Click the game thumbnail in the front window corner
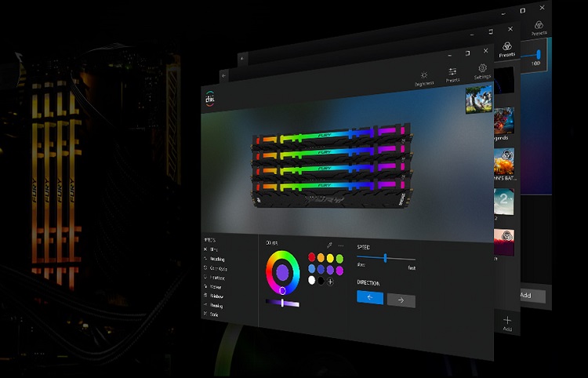 pyautogui.click(x=479, y=100)
